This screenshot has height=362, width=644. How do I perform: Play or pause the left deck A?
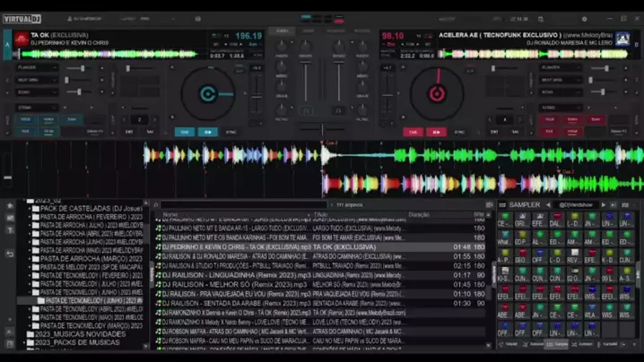click(208, 132)
